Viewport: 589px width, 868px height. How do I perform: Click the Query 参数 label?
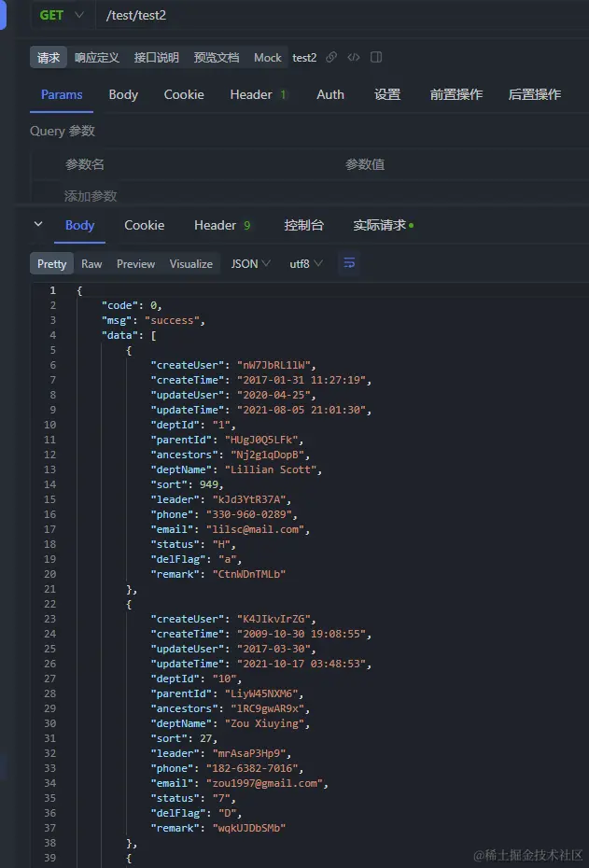tap(62, 132)
